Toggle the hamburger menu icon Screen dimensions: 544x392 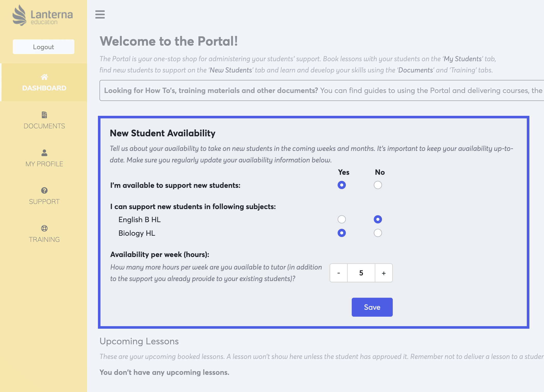click(x=100, y=14)
